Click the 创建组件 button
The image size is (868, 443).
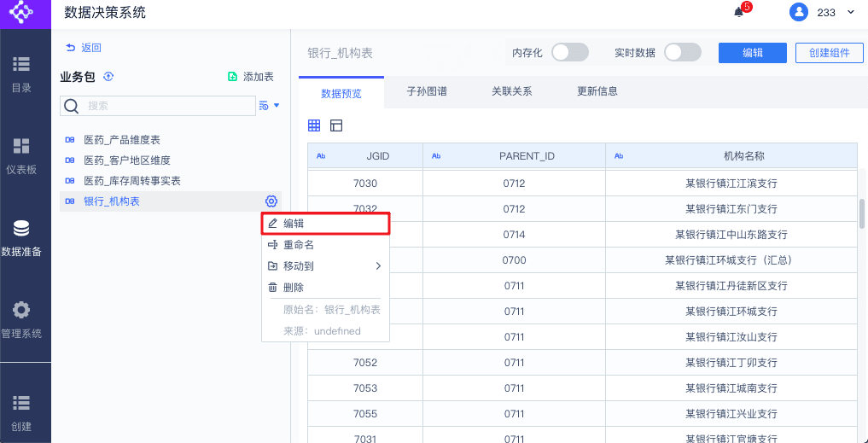pyautogui.click(x=829, y=53)
